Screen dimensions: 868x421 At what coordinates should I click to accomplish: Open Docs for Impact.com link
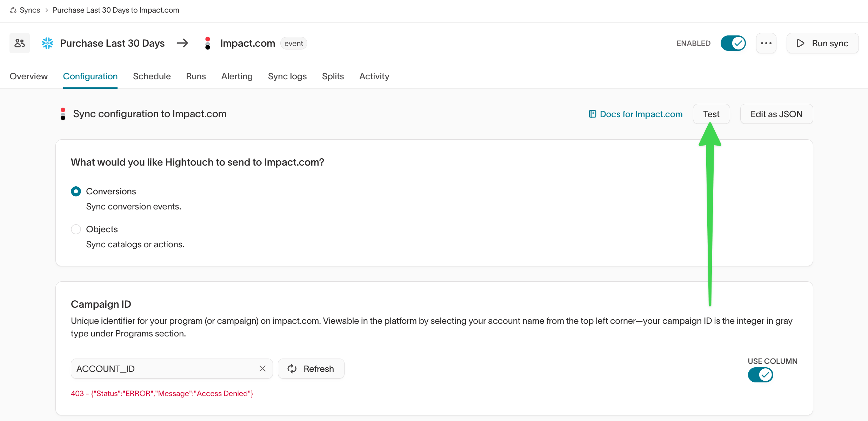pos(636,114)
